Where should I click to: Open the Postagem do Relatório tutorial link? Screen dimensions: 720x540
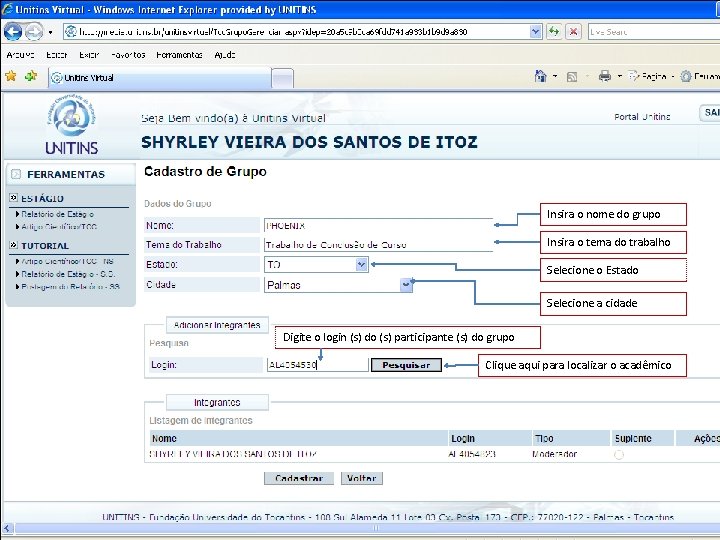pos(70,287)
